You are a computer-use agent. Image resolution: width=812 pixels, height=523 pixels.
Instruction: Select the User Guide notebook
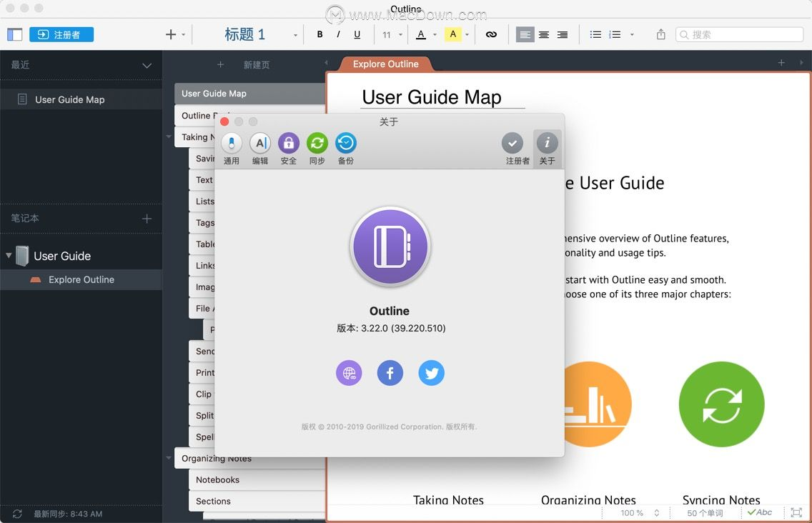point(62,256)
